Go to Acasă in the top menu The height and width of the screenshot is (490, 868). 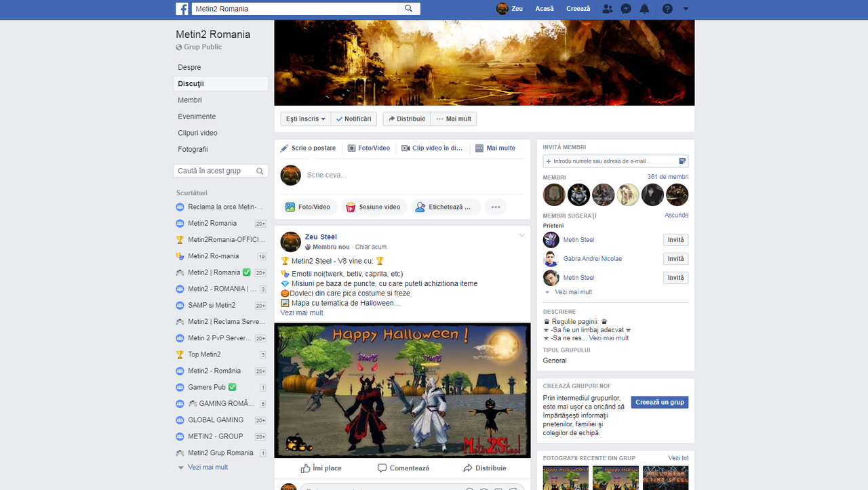click(545, 9)
